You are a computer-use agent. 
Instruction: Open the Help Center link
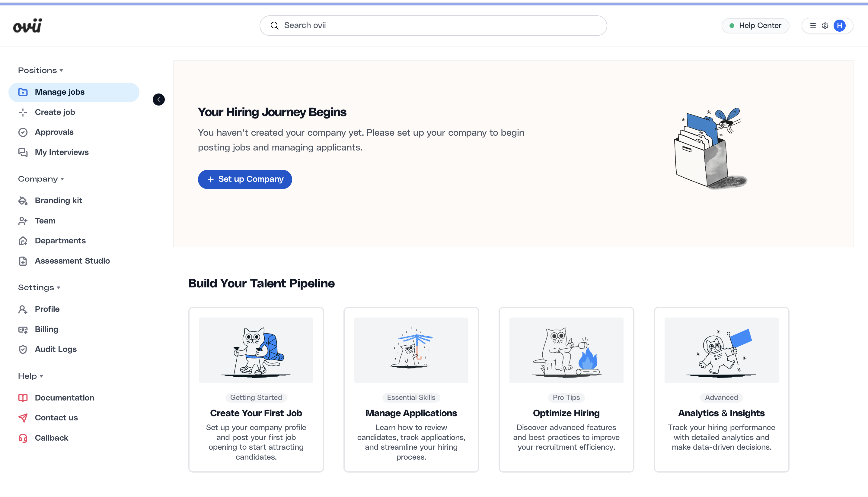click(x=755, y=26)
